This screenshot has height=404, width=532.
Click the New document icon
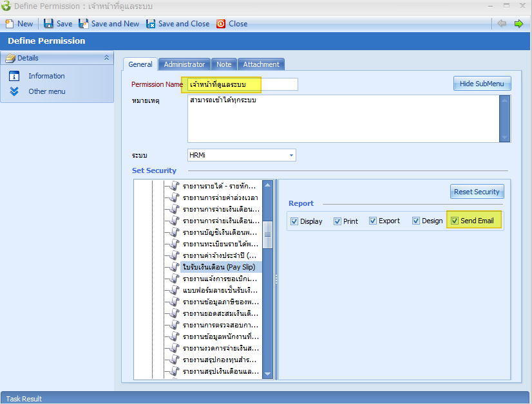click(10, 24)
